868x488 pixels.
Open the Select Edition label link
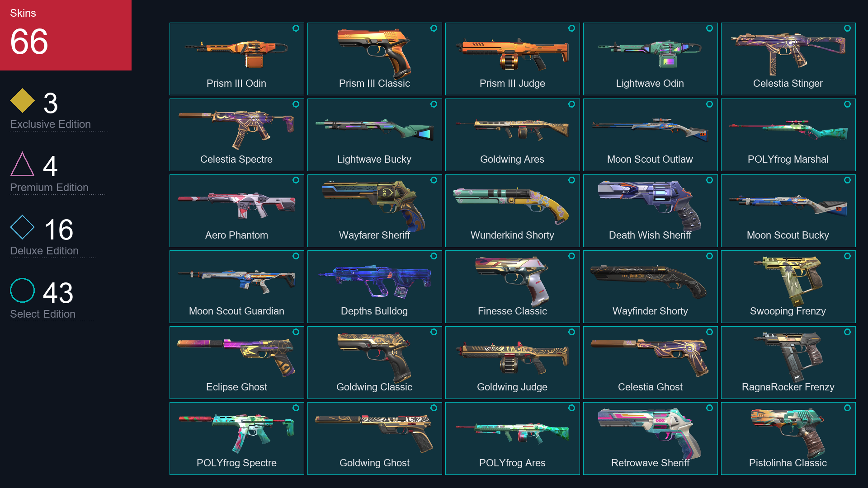[42, 314]
